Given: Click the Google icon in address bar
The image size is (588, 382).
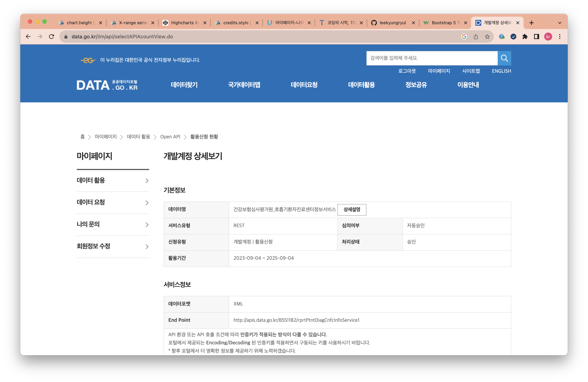Looking at the screenshot, I should click(464, 37).
